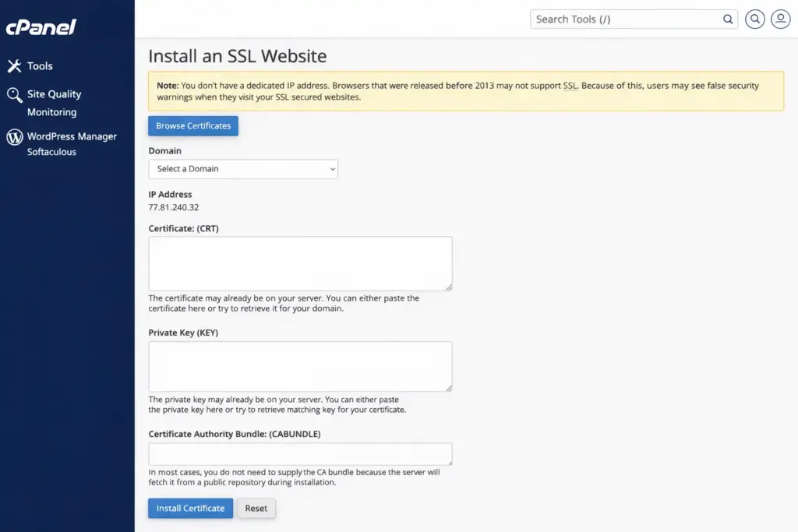Click the Certificate Authority Bundle text field
This screenshot has width=798, height=532.
click(x=300, y=454)
